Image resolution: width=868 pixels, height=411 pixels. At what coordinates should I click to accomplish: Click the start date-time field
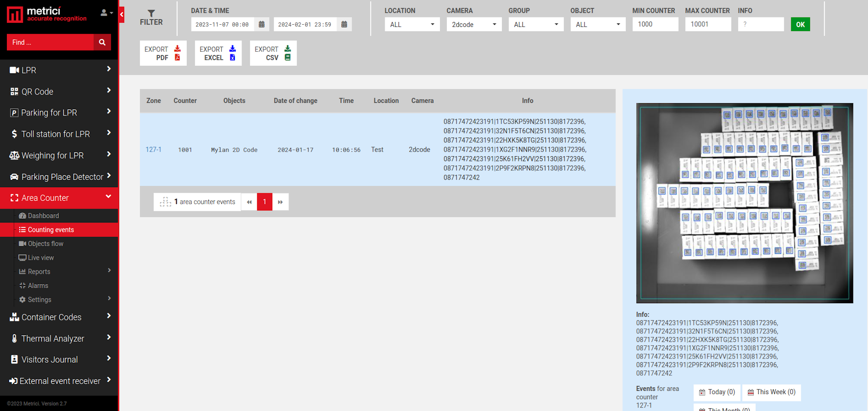tap(222, 24)
